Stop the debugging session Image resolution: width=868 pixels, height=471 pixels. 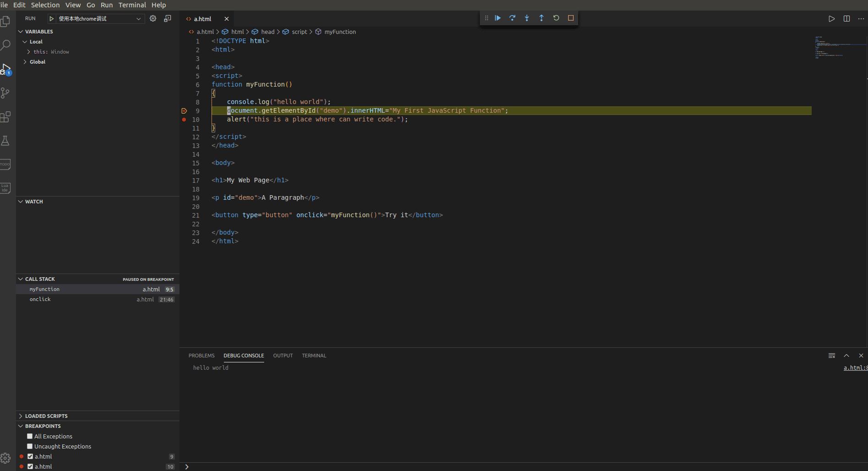click(571, 18)
